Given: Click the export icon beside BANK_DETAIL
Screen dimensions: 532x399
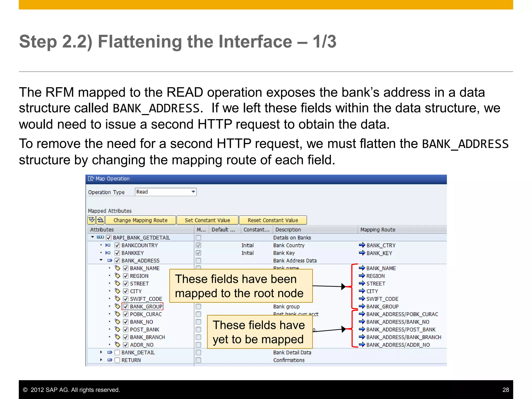Looking at the screenshot, I should pyautogui.click(x=110, y=353).
